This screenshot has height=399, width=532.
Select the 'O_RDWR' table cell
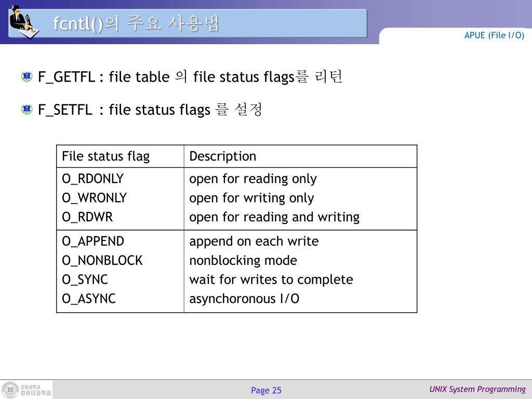[x=87, y=217]
